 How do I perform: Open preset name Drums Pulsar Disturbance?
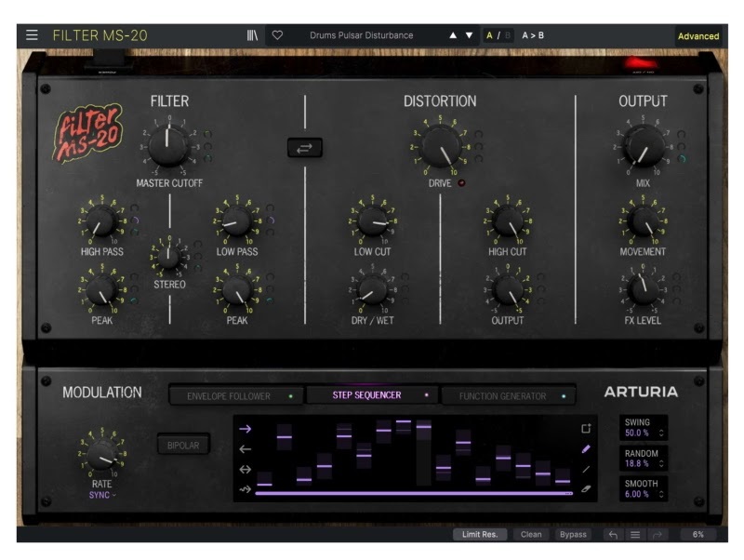[x=362, y=35]
